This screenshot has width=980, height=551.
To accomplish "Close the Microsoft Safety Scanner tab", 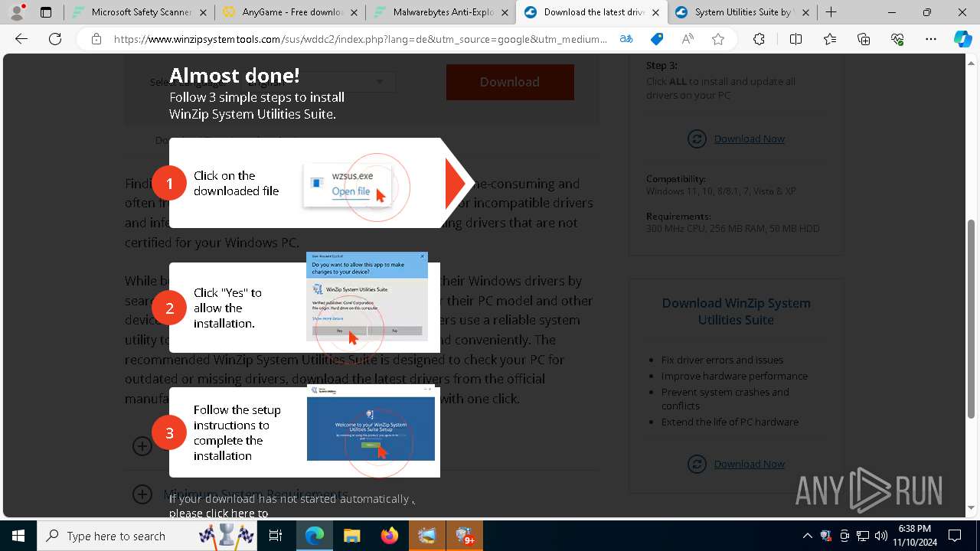I will coord(203,12).
